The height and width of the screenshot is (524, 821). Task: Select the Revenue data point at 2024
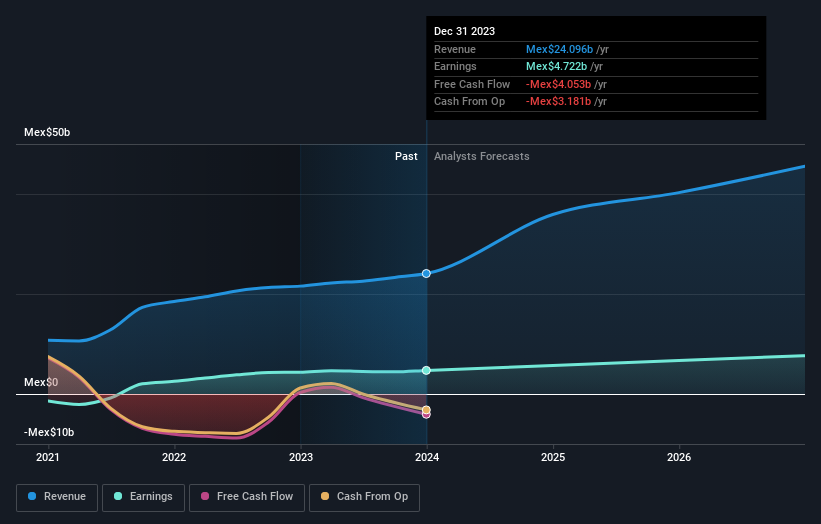[426, 274]
